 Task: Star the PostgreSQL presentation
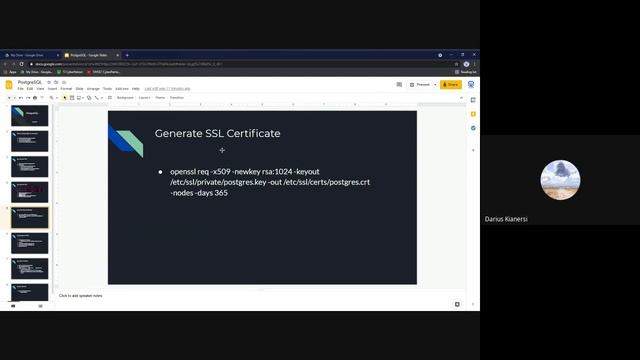pos(49,82)
